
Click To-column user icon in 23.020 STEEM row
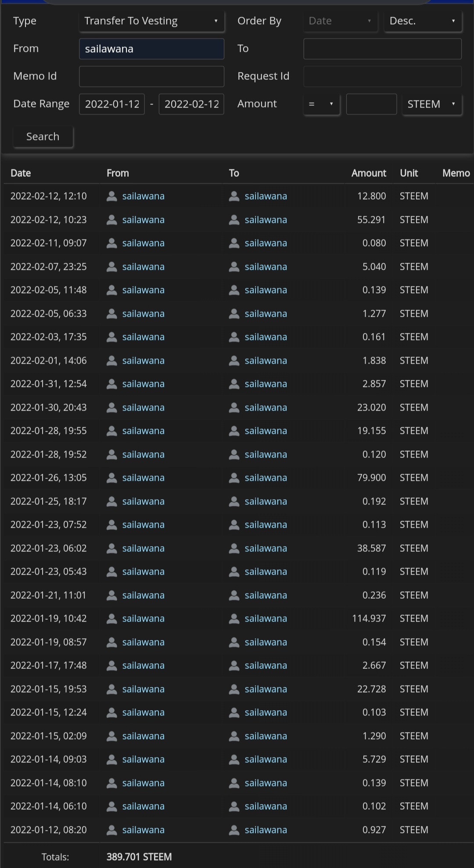pos(234,407)
